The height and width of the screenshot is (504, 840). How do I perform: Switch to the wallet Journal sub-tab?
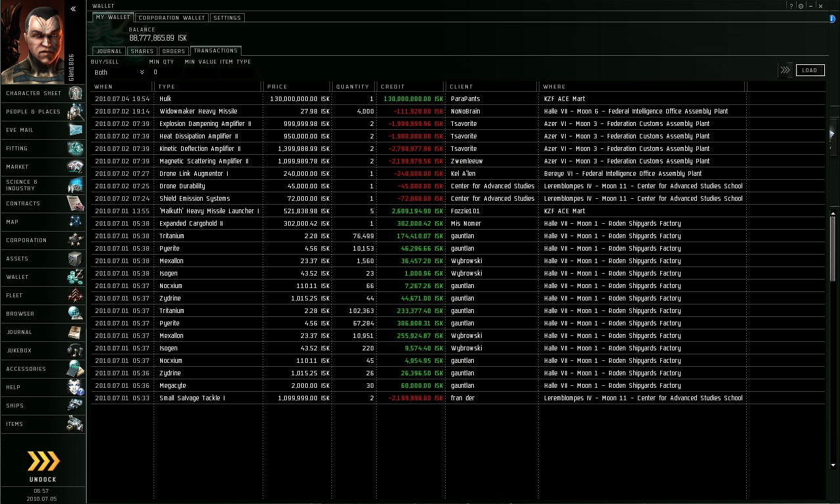click(x=109, y=51)
